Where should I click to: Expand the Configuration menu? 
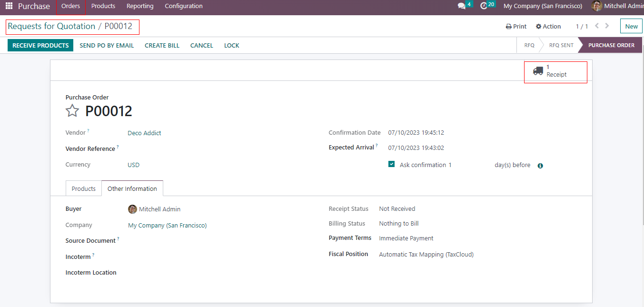[183, 6]
